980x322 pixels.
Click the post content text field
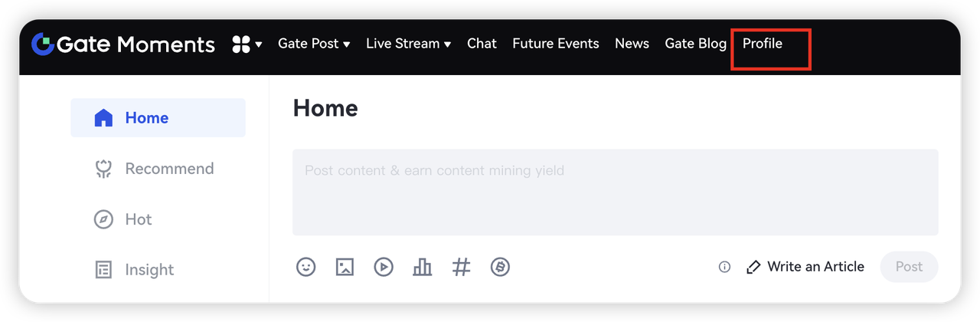tap(615, 192)
